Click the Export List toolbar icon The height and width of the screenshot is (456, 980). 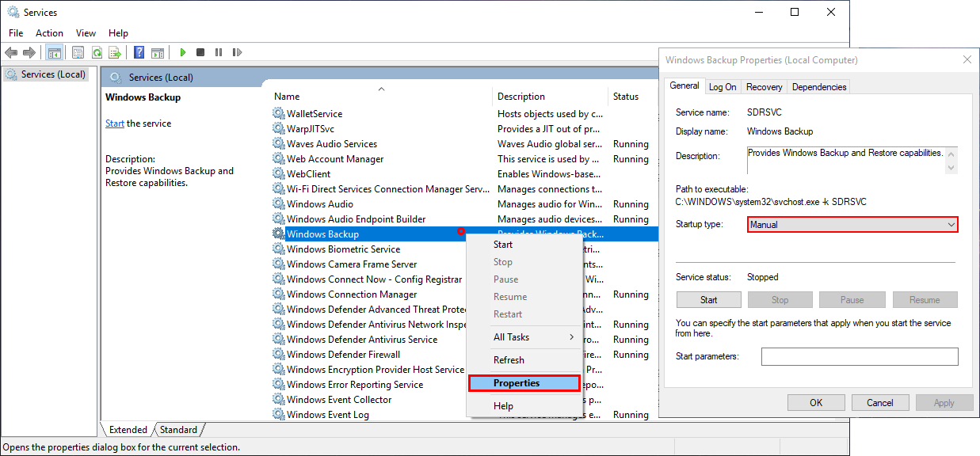click(115, 52)
